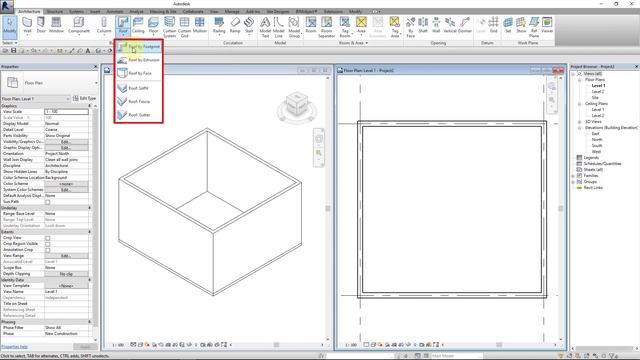Screen dimensions: 640x360
Task: Toggle the Crop Region Visible checkbox
Action: click(48, 244)
